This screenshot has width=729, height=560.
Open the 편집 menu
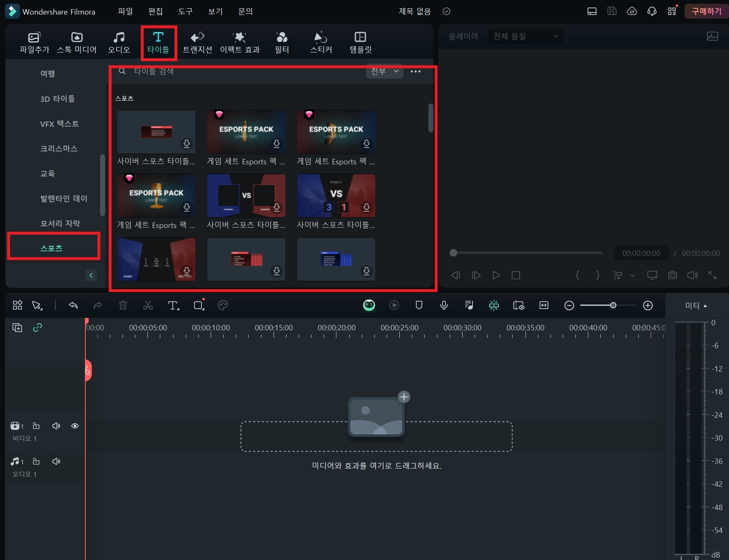click(x=155, y=11)
